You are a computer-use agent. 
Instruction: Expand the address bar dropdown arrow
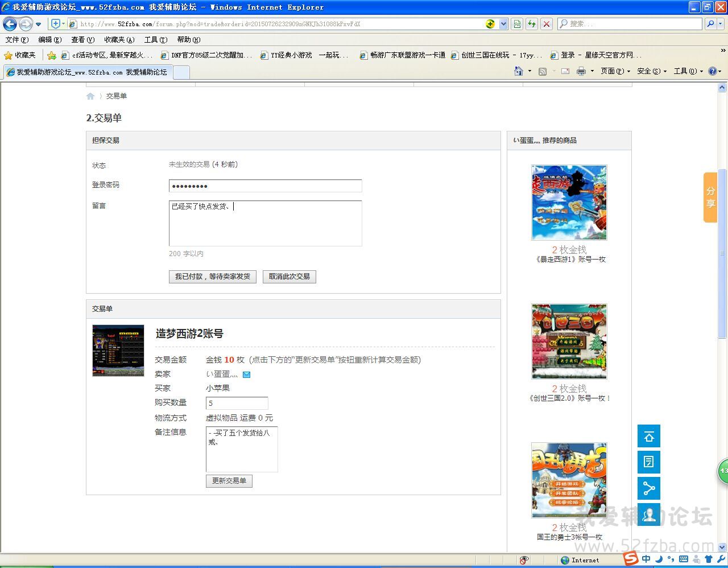[x=503, y=24]
